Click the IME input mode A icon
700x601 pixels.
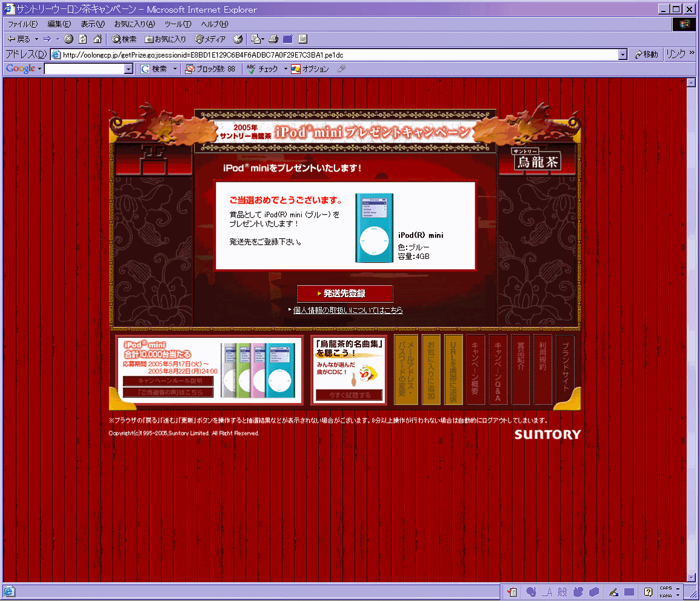(548, 592)
